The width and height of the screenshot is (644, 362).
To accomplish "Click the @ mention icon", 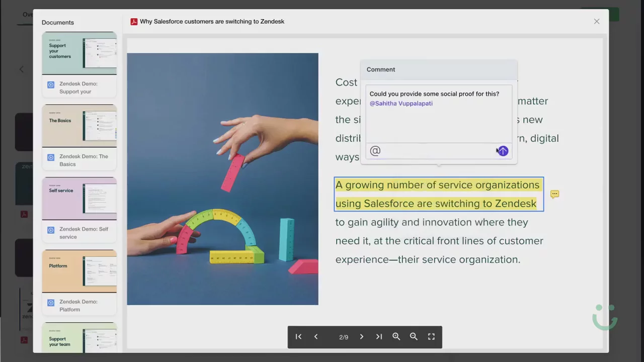I will (x=375, y=151).
